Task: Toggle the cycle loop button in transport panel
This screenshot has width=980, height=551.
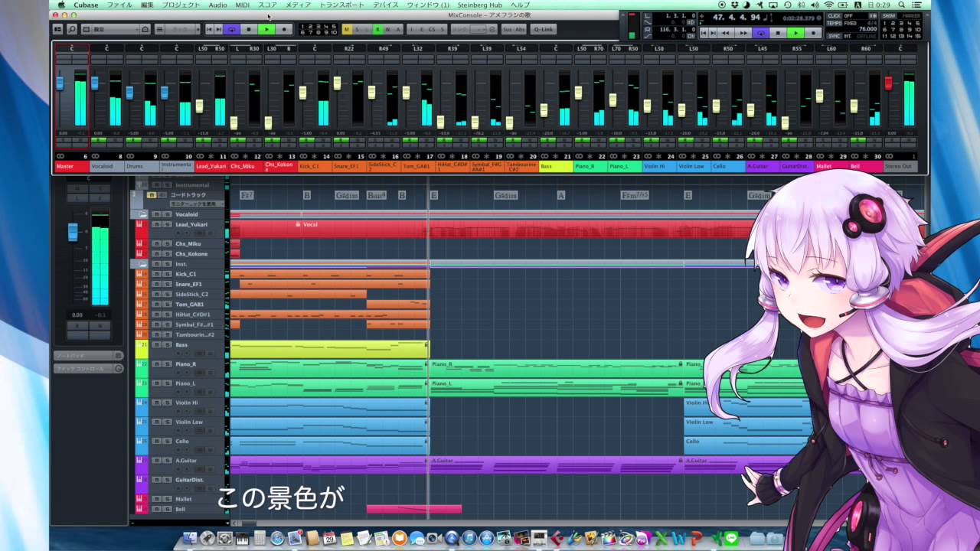Action: pos(760,33)
